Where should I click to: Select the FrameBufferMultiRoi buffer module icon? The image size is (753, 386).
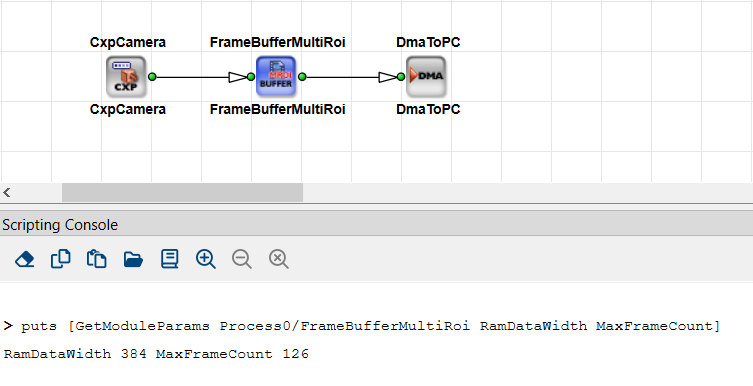(276, 77)
